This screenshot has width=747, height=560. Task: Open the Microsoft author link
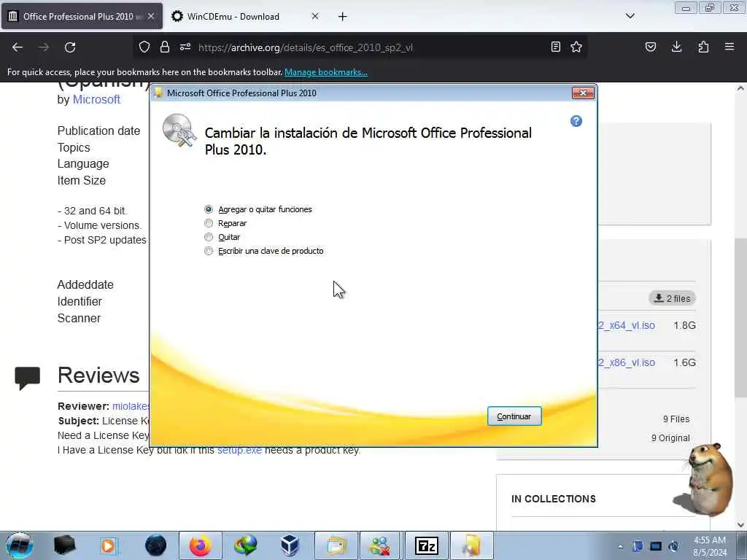(96, 99)
